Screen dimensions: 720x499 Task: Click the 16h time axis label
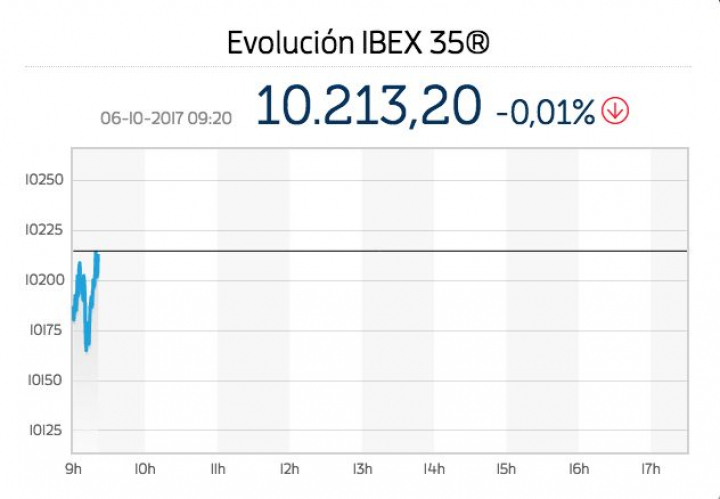(x=578, y=468)
